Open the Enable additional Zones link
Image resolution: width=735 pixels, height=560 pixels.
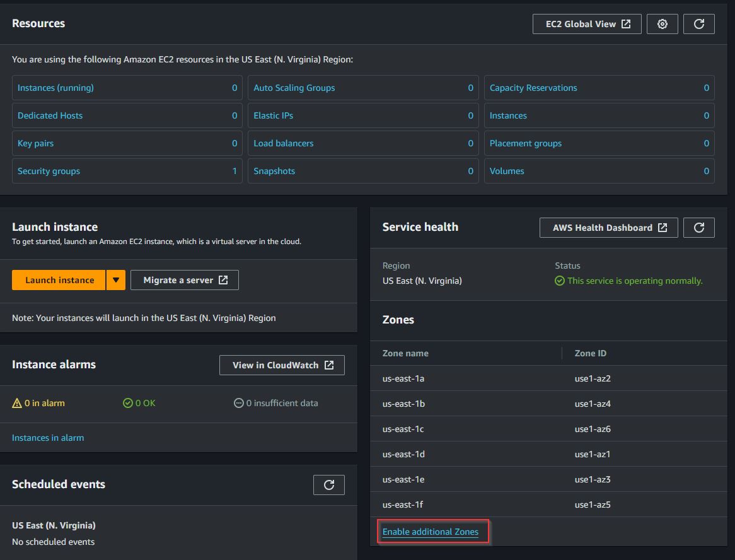pyautogui.click(x=431, y=532)
